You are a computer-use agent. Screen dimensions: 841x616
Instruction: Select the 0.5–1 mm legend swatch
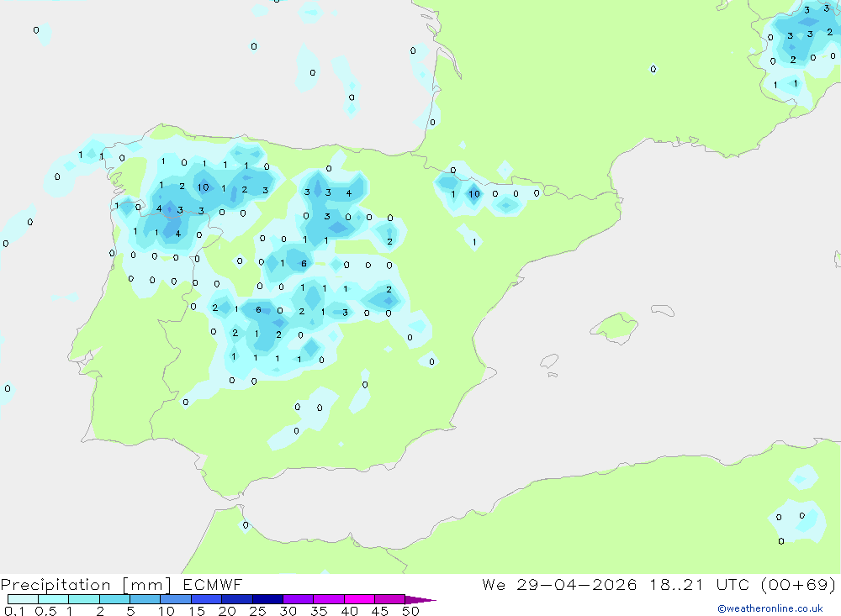[54, 599]
